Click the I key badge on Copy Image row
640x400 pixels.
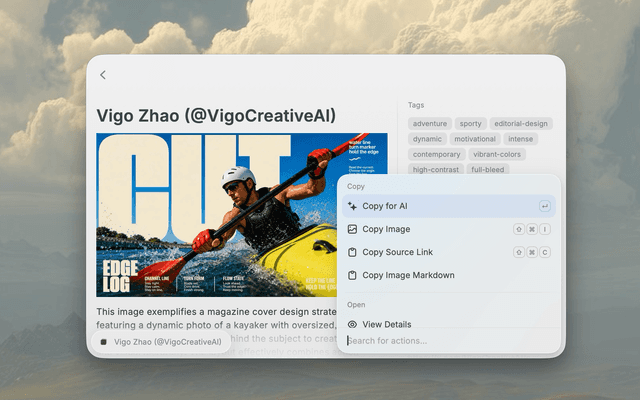544,229
